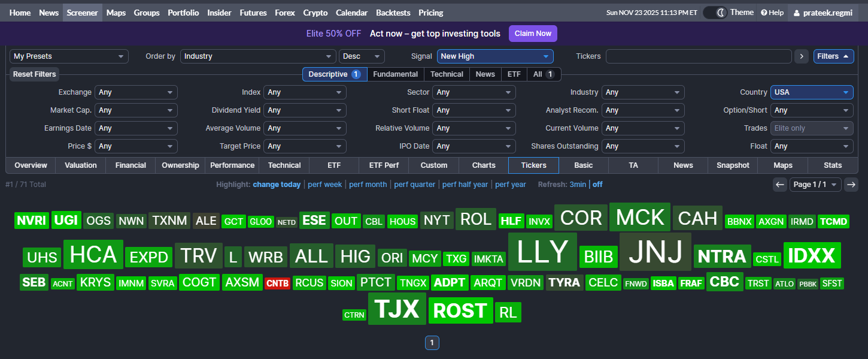Go to the next page with right arrow
Viewport: 868px width, 359px height.
(x=851, y=185)
